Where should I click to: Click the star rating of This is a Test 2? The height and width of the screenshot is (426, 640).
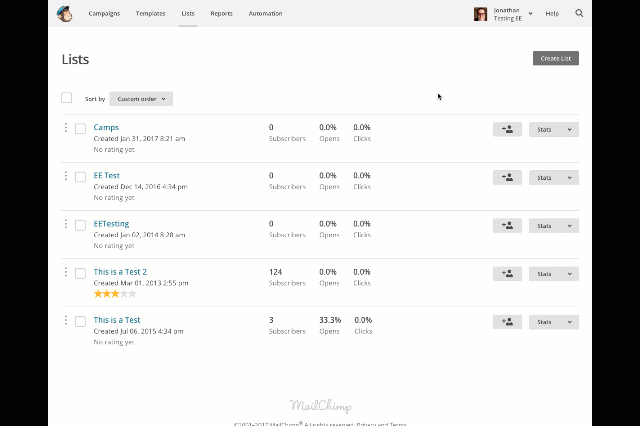(115, 294)
